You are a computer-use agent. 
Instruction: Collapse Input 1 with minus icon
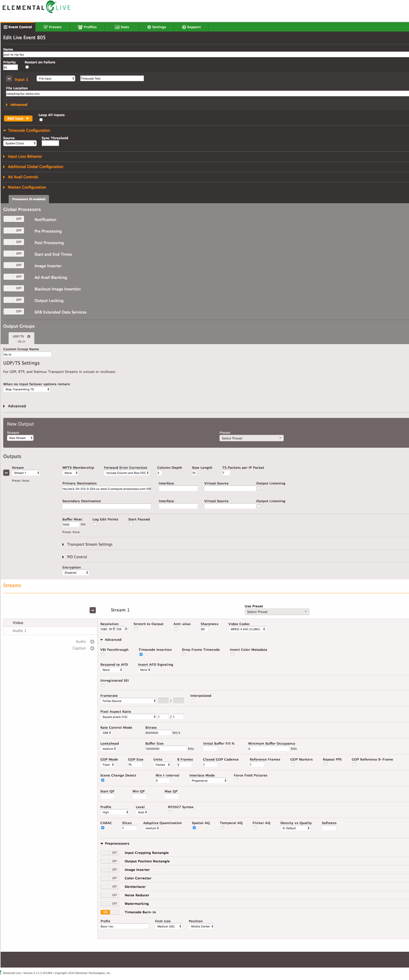9,79
